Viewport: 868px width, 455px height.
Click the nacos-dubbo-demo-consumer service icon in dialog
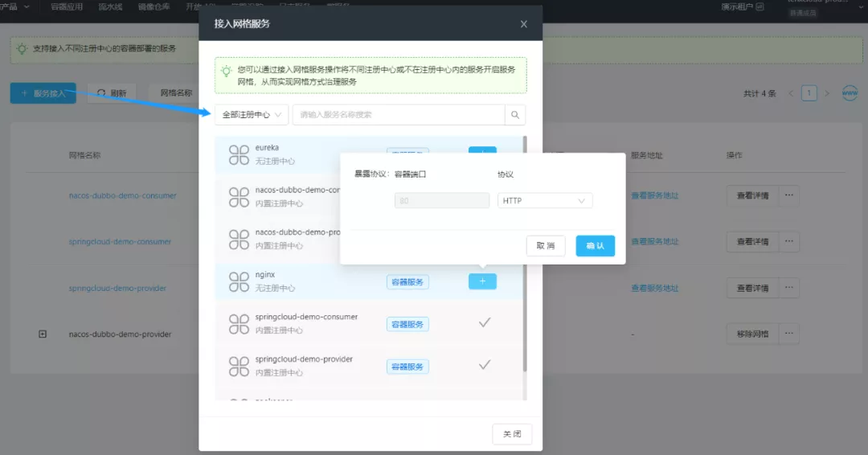pyautogui.click(x=240, y=197)
